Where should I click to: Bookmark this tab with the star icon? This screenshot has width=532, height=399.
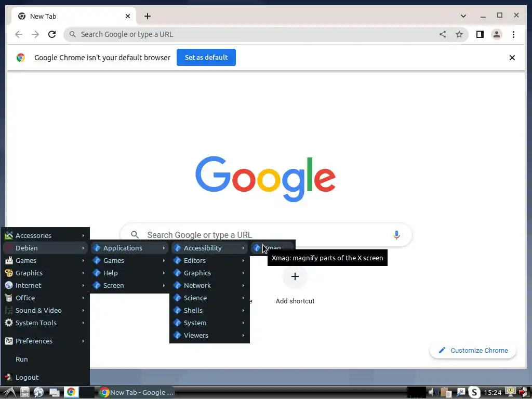pos(459,34)
